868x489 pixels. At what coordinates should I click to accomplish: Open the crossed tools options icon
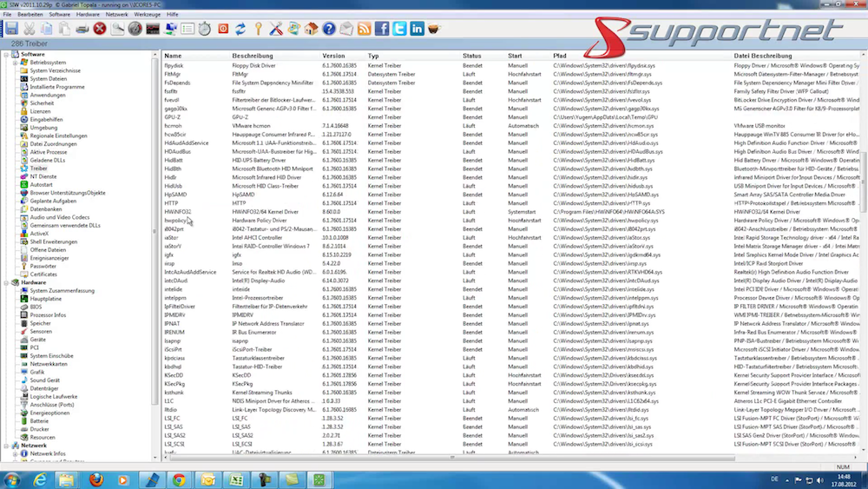point(276,29)
